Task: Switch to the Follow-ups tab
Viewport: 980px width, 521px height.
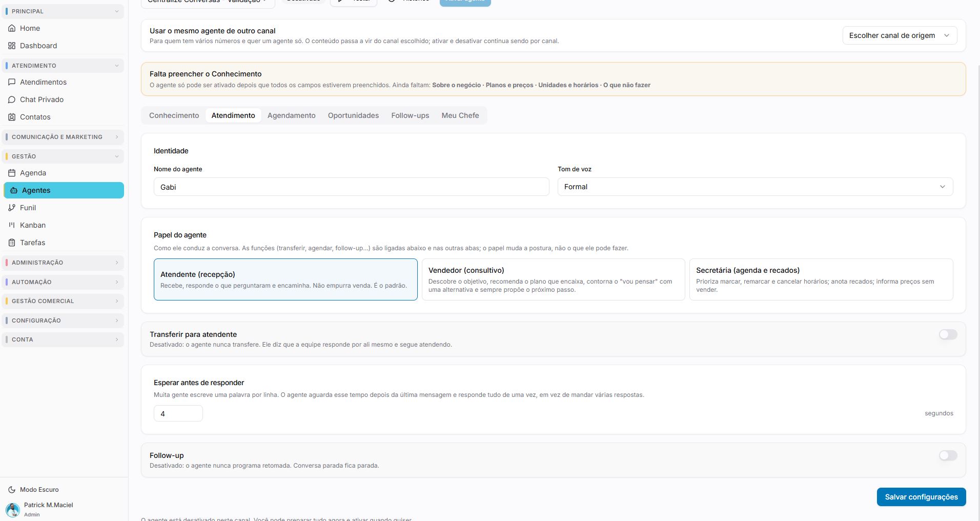Action: point(410,115)
